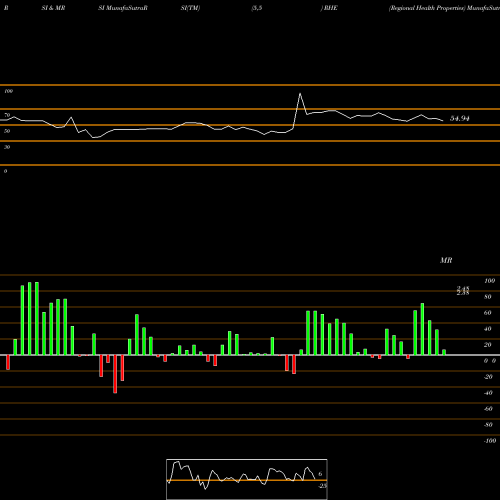Click the 30 label on RSI axis

[x=7, y=147]
